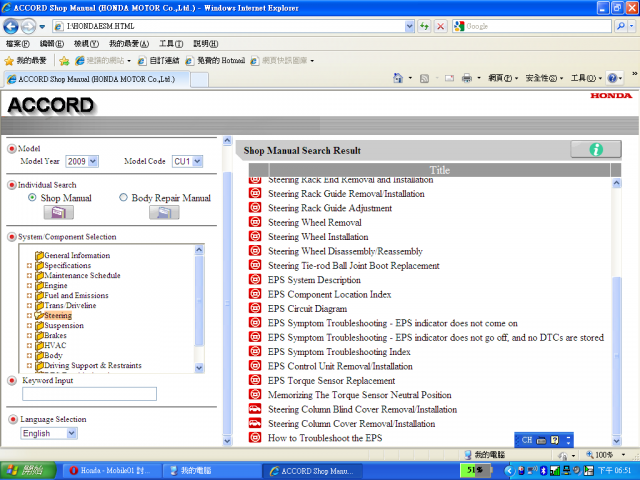Open Steering Wheel Installation link
The image size is (640, 480).
click(x=318, y=237)
